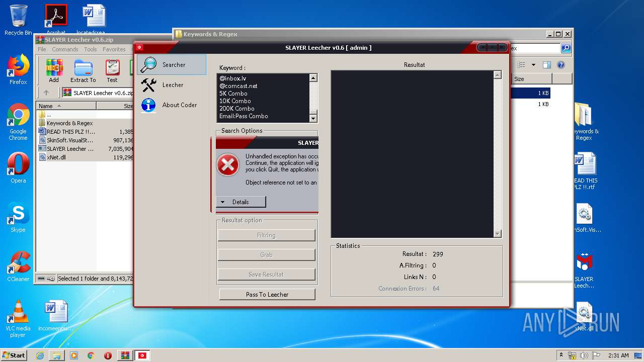The image size is (644, 362).
Task: Open Google Chrome desktop icon
Action: [x=18, y=122]
